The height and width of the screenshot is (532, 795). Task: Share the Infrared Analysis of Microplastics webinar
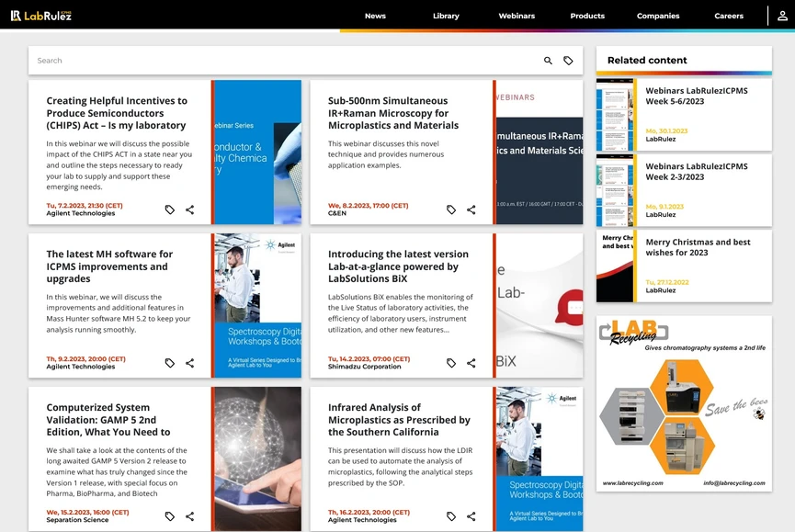pos(471,516)
